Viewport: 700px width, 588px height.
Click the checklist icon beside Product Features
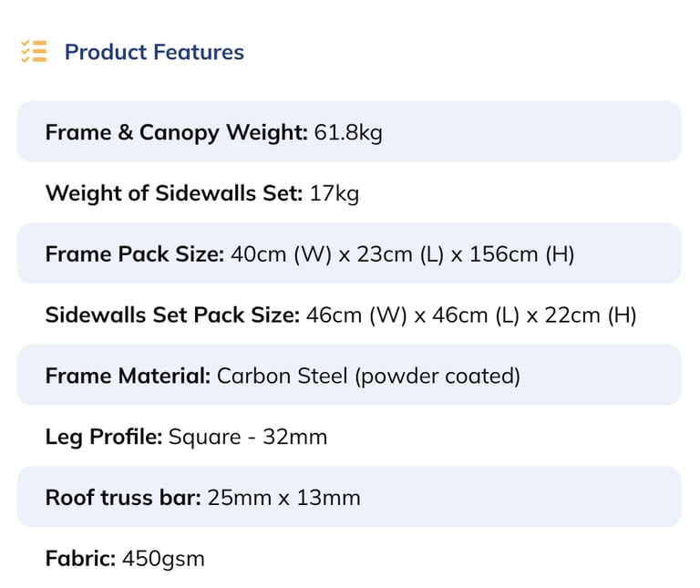pos(34,52)
